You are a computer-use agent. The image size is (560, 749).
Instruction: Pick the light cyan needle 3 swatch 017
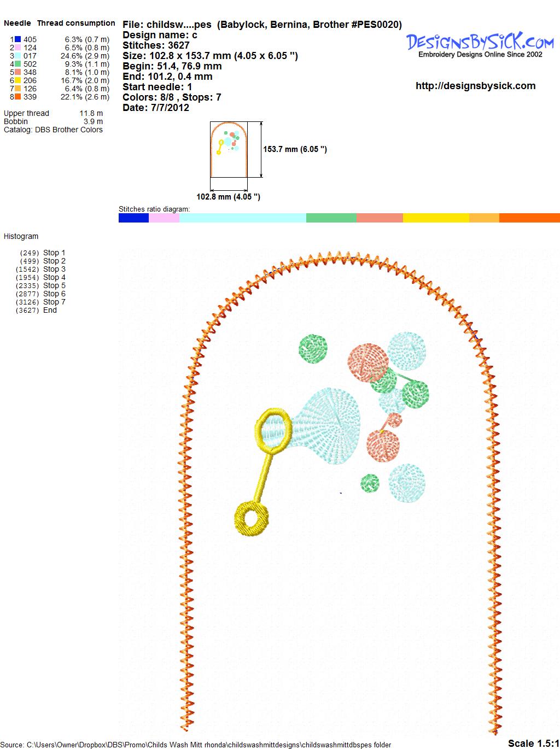pyautogui.click(x=18, y=56)
